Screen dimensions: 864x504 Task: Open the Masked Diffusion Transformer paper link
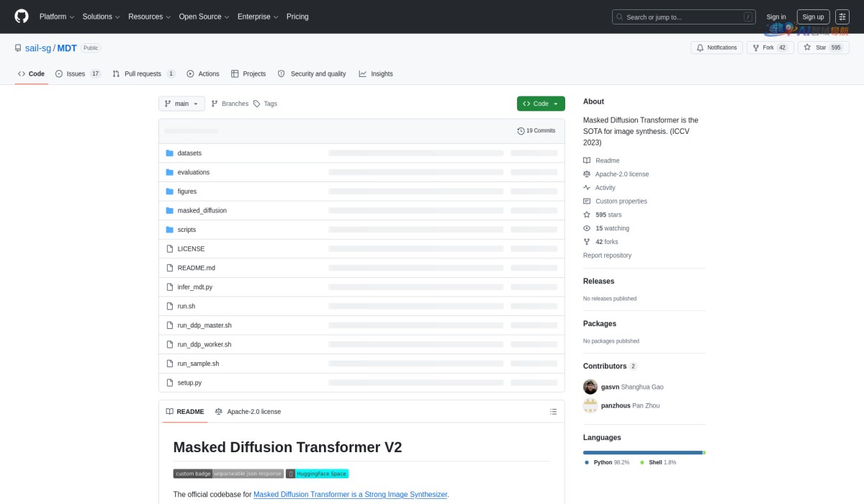click(x=350, y=495)
